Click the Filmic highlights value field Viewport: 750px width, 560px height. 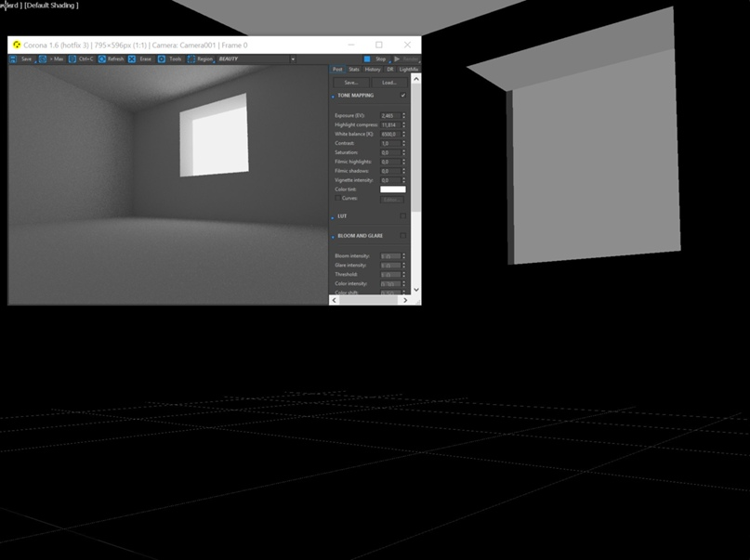tap(390, 162)
